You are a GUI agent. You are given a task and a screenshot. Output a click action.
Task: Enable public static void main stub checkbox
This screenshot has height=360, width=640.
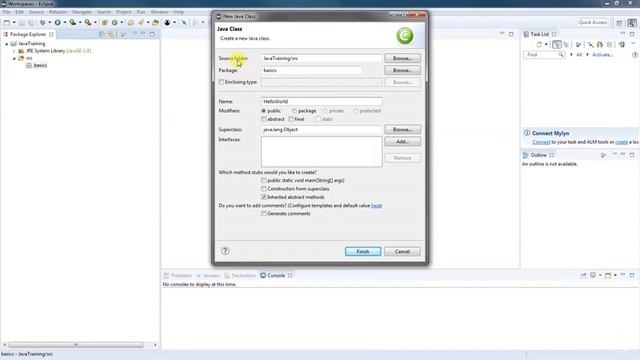pyautogui.click(x=264, y=180)
